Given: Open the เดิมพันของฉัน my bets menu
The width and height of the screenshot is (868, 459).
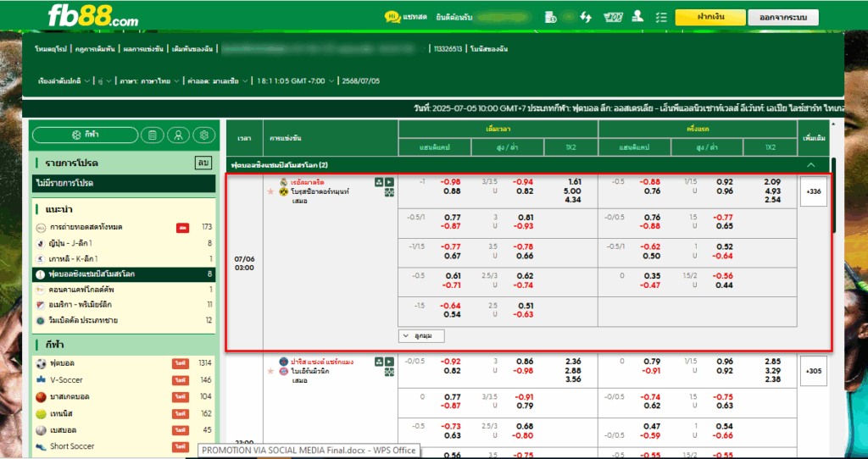Looking at the screenshot, I should point(192,48).
